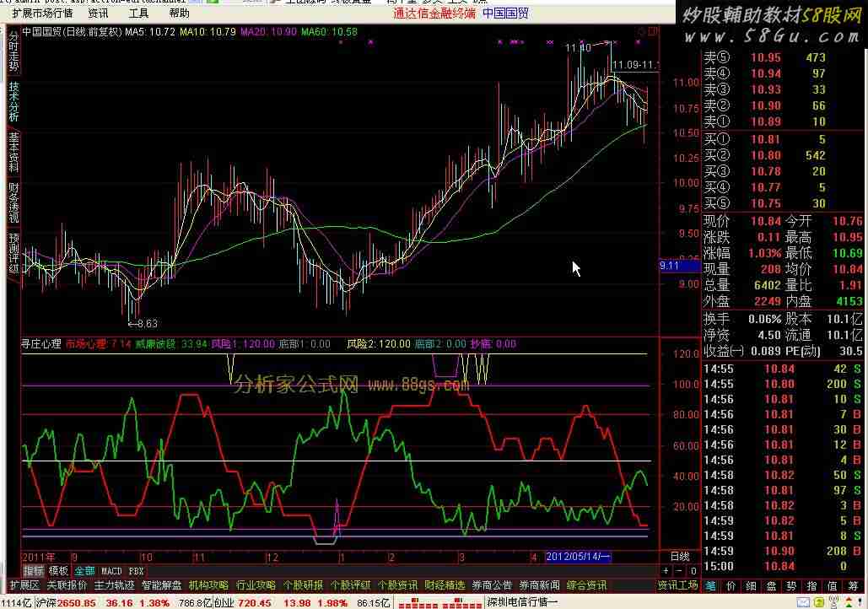Select the MACD indicator tab
The image size is (868, 609).
click(x=111, y=571)
